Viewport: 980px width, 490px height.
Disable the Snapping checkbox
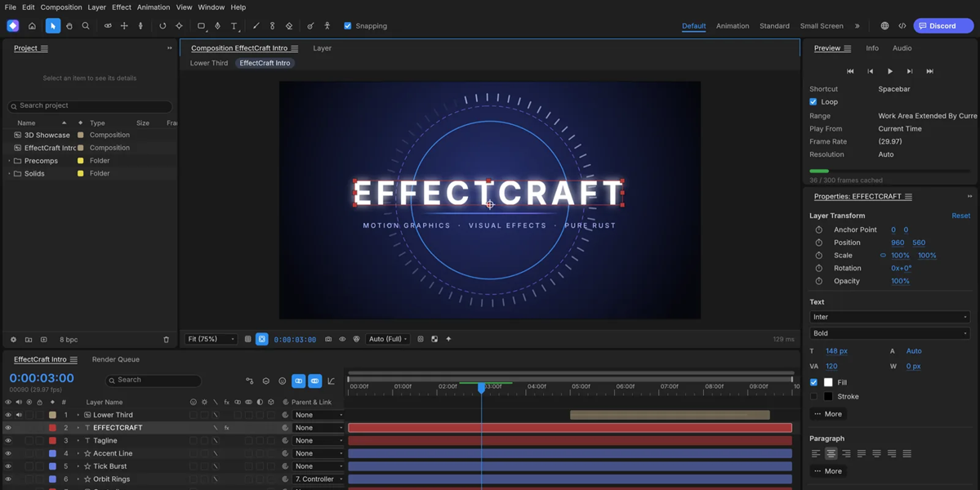[x=348, y=26]
